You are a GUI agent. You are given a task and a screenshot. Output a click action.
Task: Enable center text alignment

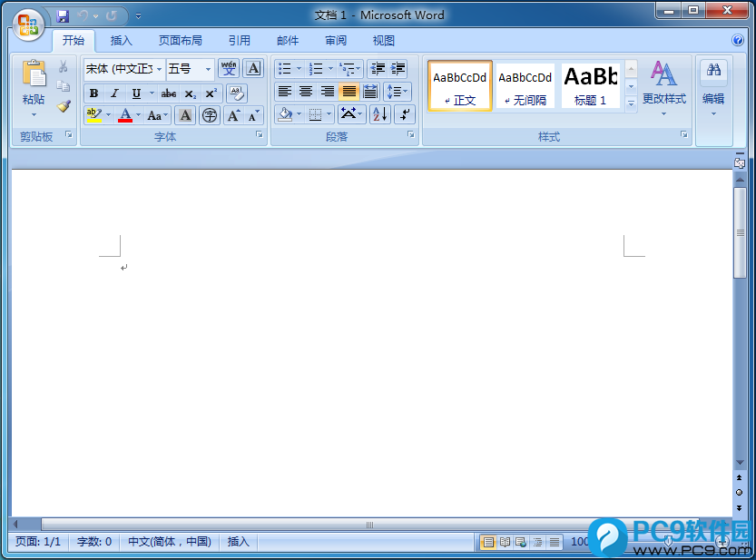coord(306,92)
